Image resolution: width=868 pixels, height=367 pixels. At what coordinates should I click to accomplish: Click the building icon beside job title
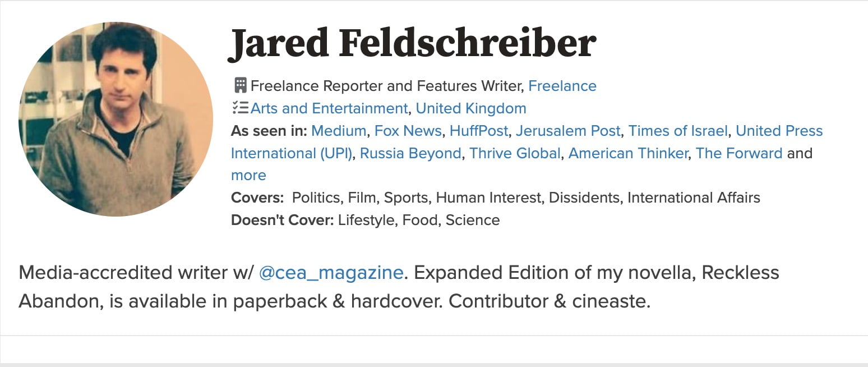pos(240,86)
